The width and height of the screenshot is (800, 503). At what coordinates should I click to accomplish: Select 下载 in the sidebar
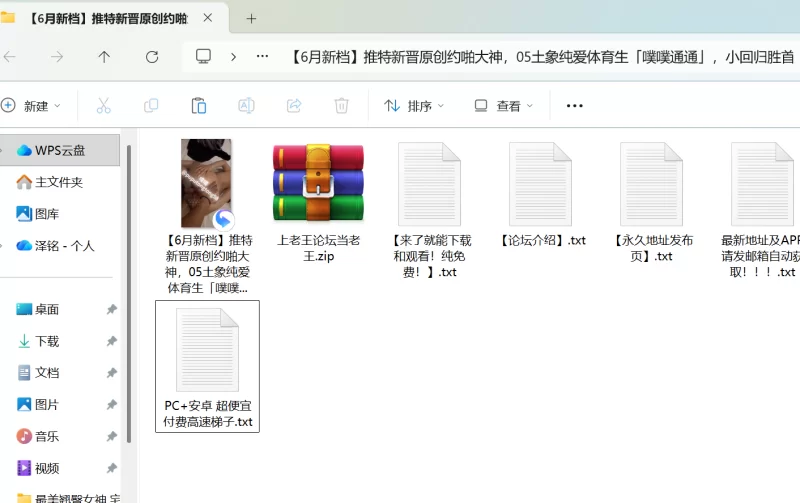tap(47, 341)
